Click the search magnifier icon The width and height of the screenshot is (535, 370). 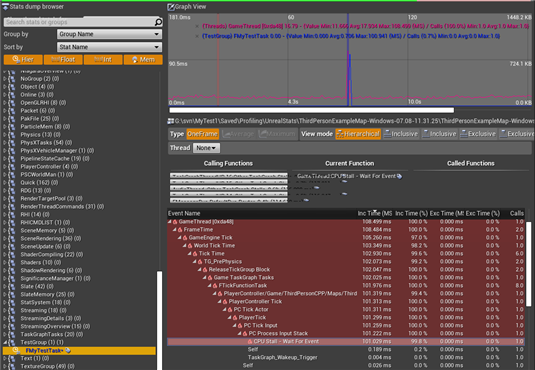click(x=158, y=22)
